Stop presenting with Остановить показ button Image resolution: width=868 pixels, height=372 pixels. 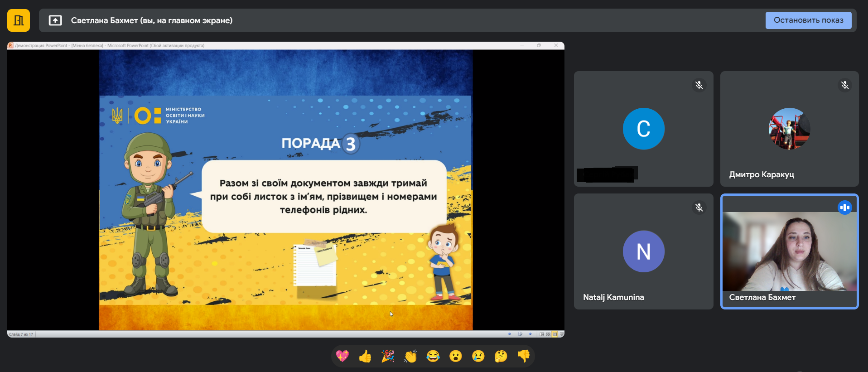coord(808,20)
